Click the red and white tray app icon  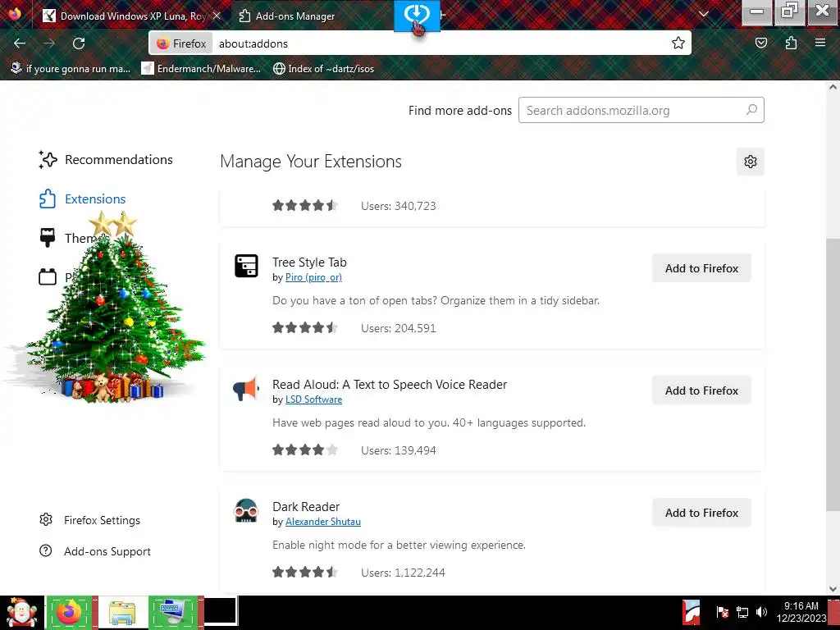pos(692,612)
